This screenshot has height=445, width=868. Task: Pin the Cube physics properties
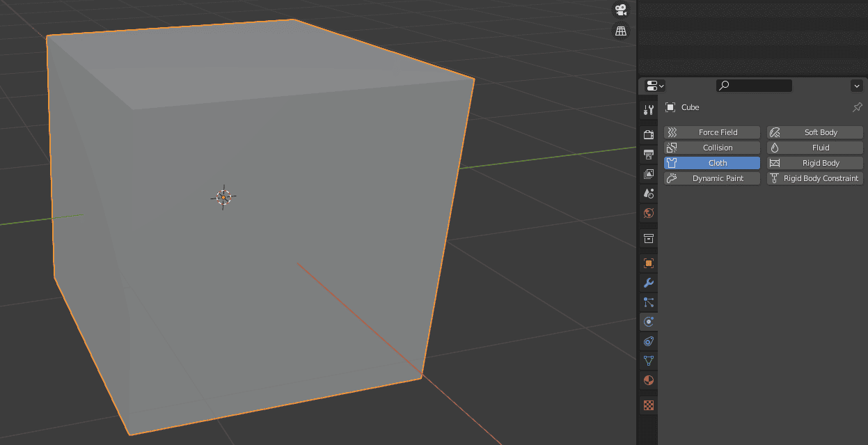[x=857, y=107]
